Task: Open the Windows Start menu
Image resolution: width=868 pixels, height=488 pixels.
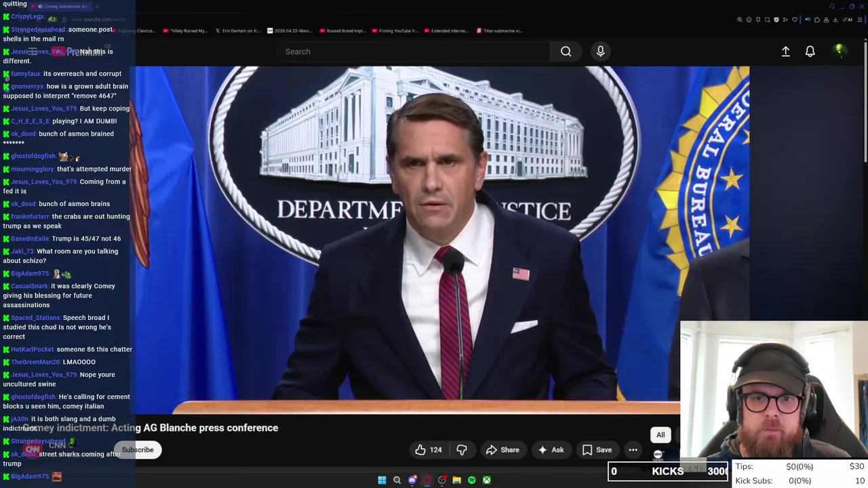Action: [382, 480]
